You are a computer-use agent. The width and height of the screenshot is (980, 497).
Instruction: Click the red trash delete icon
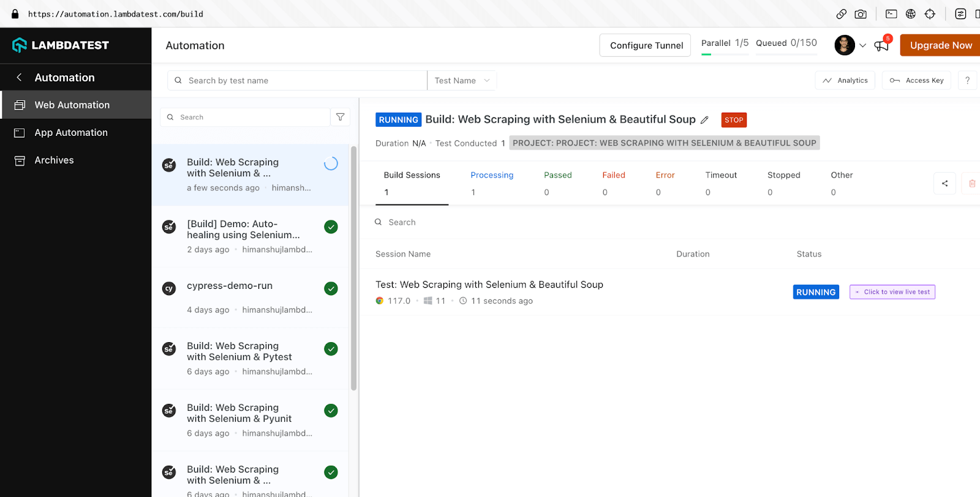pos(972,183)
